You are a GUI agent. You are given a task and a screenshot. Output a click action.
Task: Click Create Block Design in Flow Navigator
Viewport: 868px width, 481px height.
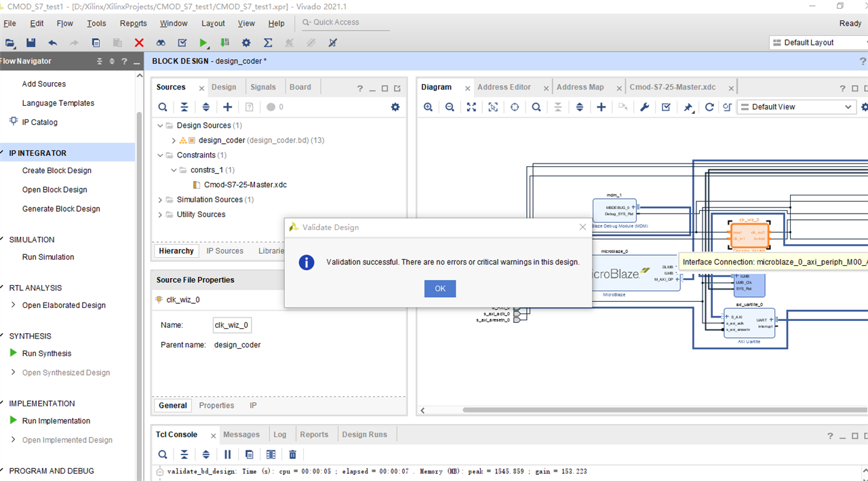click(57, 171)
